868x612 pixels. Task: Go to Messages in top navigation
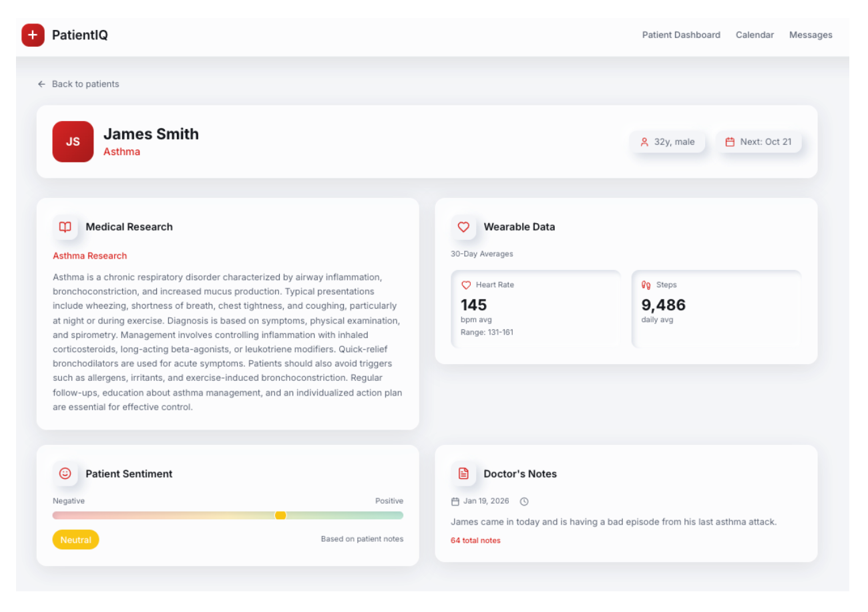point(811,35)
